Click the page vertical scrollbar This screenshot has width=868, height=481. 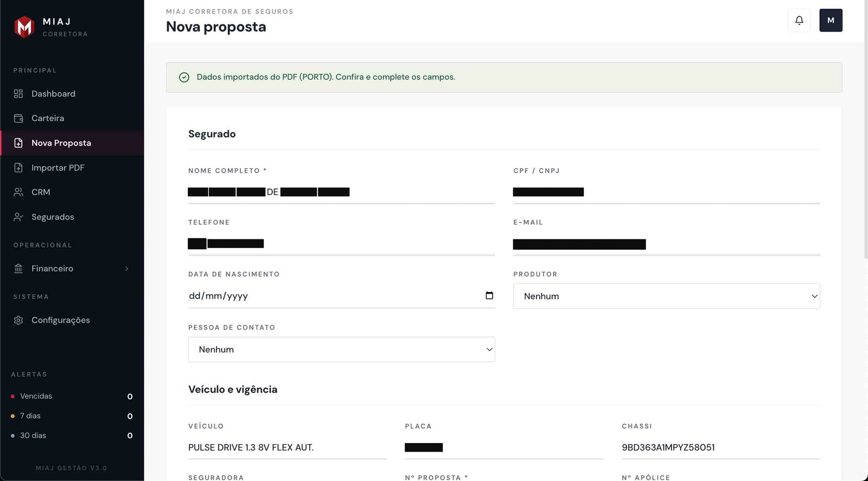(x=865, y=130)
